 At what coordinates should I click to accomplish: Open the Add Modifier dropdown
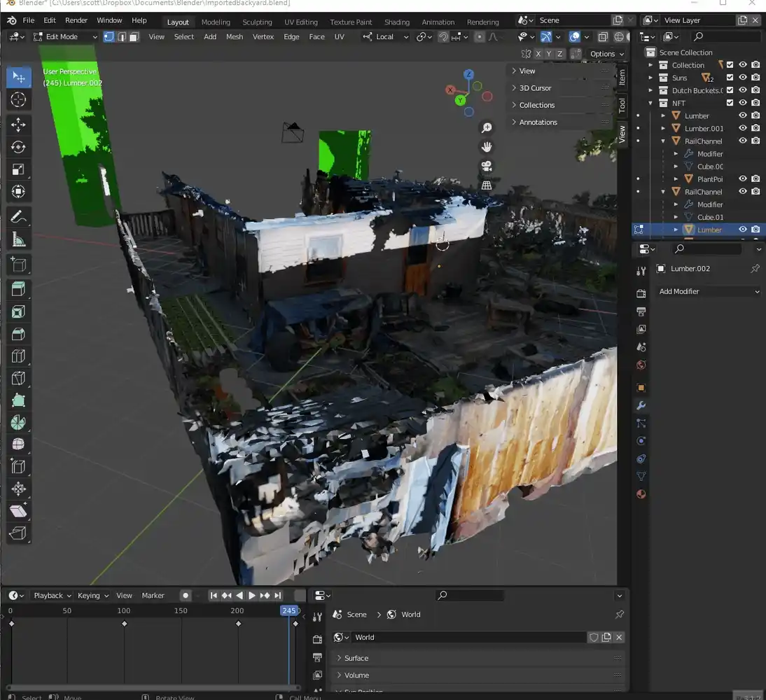click(x=709, y=291)
